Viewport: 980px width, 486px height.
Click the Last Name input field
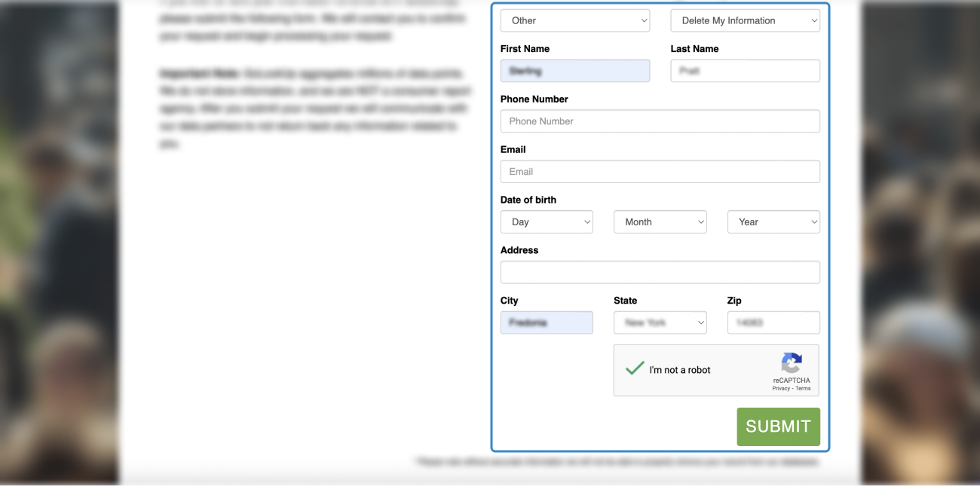pos(745,71)
